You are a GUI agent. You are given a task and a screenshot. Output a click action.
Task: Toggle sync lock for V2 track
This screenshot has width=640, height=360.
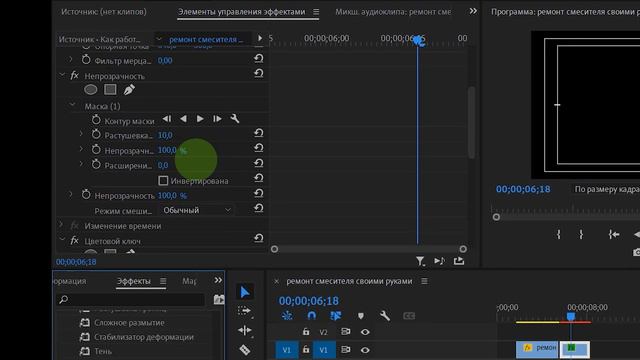pos(345,332)
